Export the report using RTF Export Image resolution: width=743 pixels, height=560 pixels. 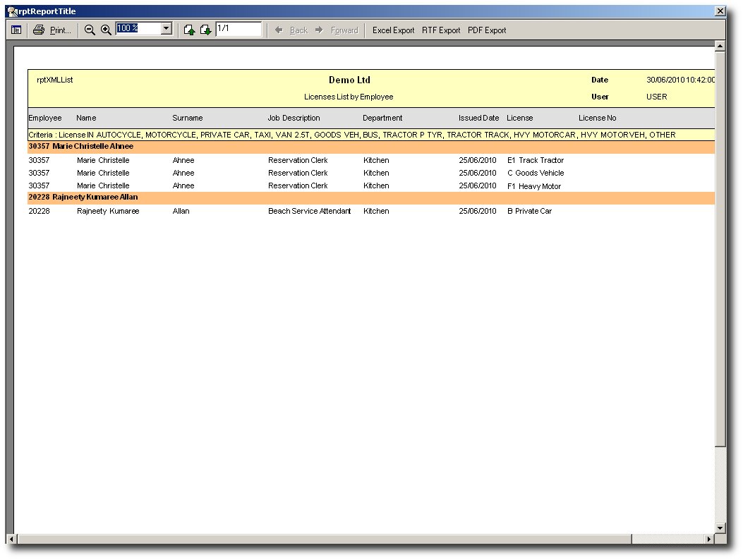coord(441,30)
